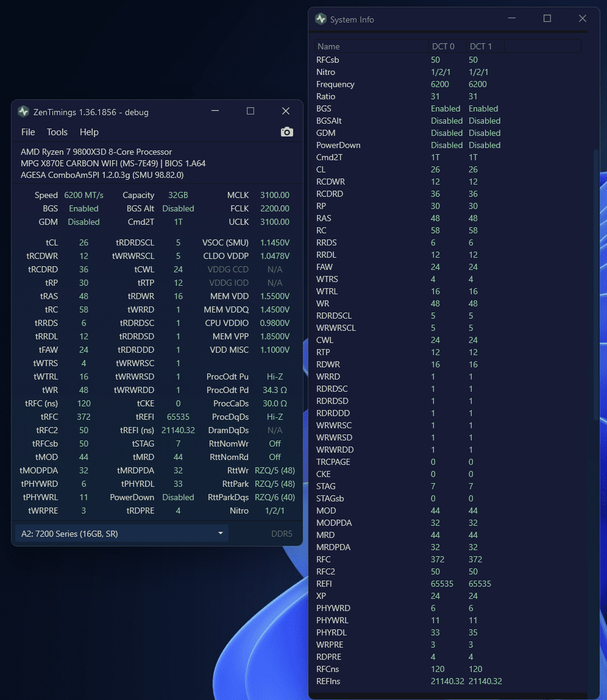The height and width of the screenshot is (700, 607).
Task: Click the CPU VDDIO value 0.9800V
Action: click(x=275, y=323)
